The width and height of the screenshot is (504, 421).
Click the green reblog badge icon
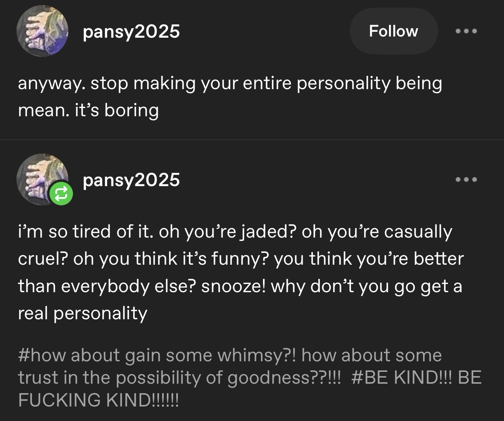(x=61, y=193)
